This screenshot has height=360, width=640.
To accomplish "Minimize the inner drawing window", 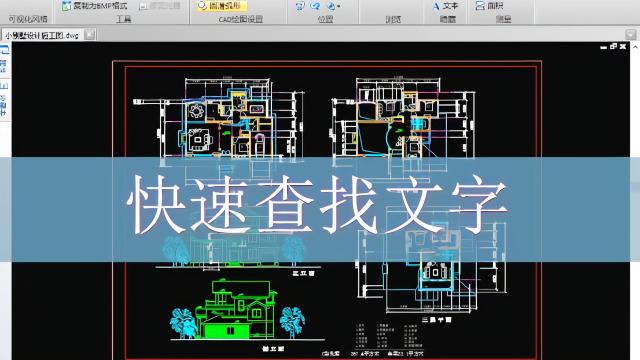I will [604, 47].
